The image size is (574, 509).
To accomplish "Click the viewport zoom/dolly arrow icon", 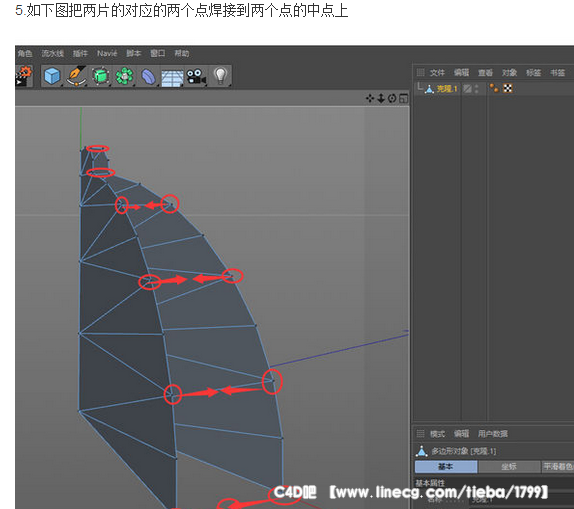I will tap(381, 99).
